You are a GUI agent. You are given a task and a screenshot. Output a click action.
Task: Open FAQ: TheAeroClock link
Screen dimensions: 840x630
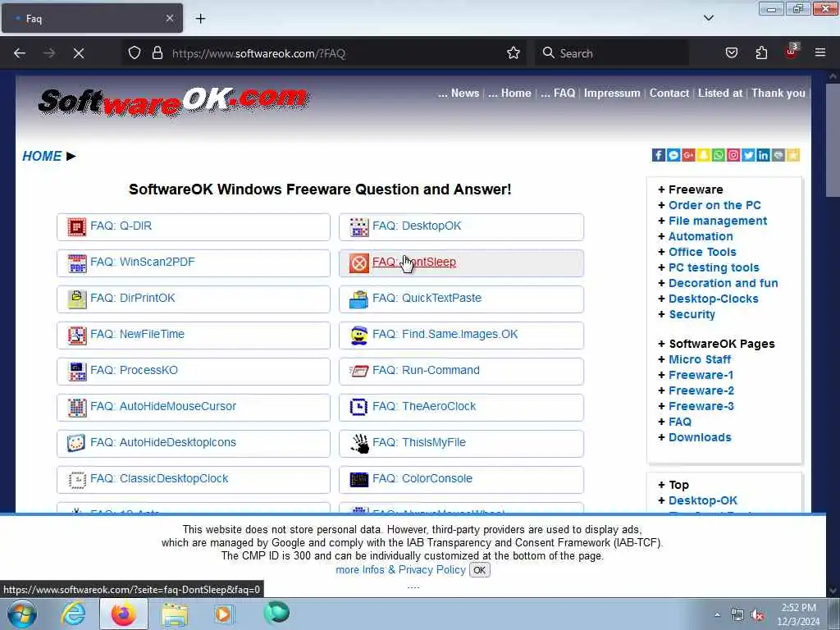424,406
